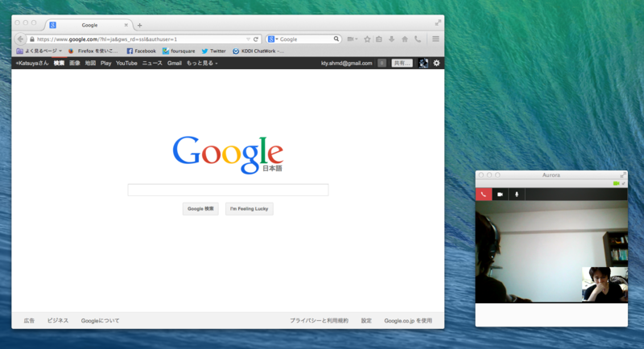The image size is (644, 349).
Task: Open Google settings gear icon
Action: pos(436,64)
